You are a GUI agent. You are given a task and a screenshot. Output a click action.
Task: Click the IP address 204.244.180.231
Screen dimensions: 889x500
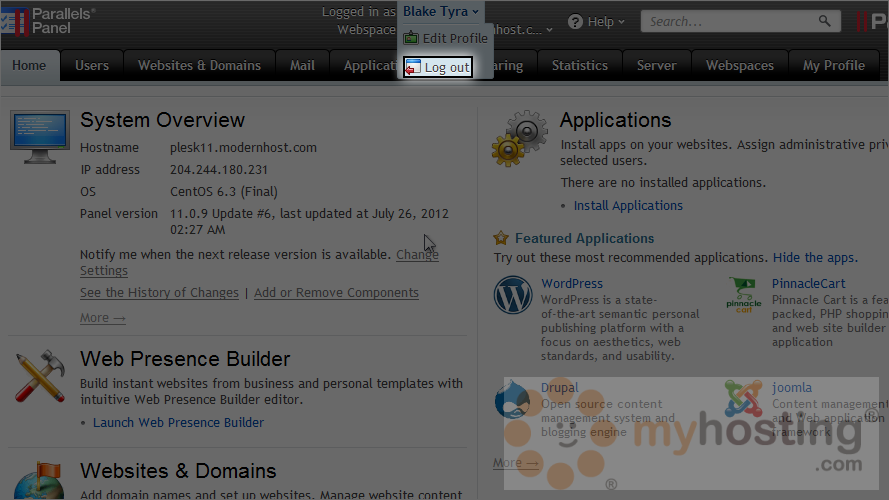click(x=219, y=170)
